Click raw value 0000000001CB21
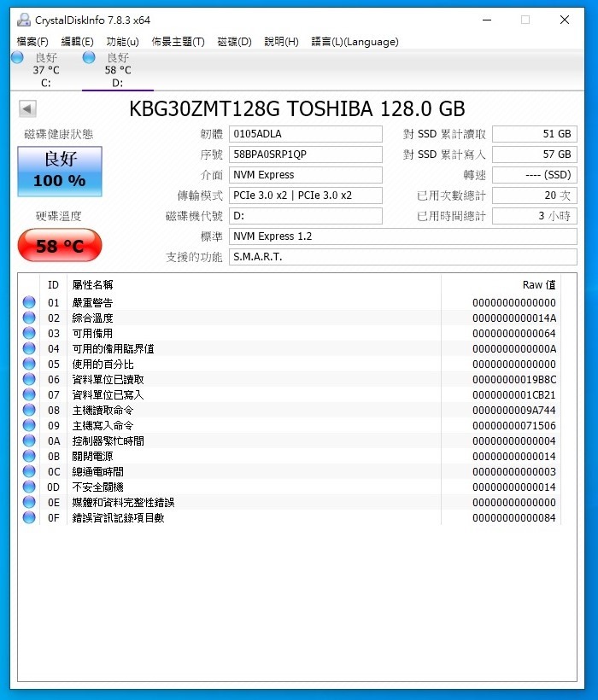The height and width of the screenshot is (700, 598). [x=514, y=395]
